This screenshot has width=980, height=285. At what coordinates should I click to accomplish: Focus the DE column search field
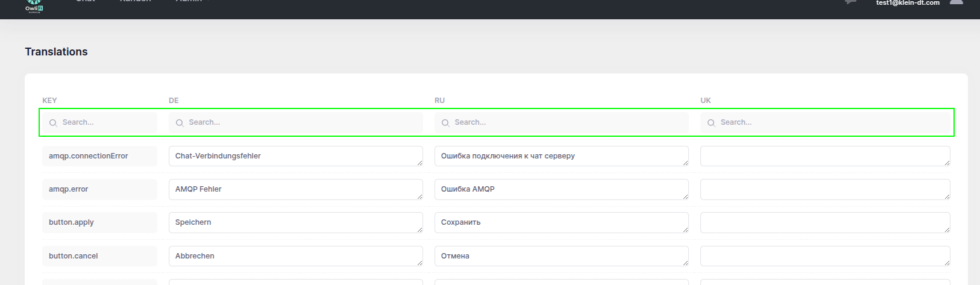pyautogui.click(x=301, y=122)
